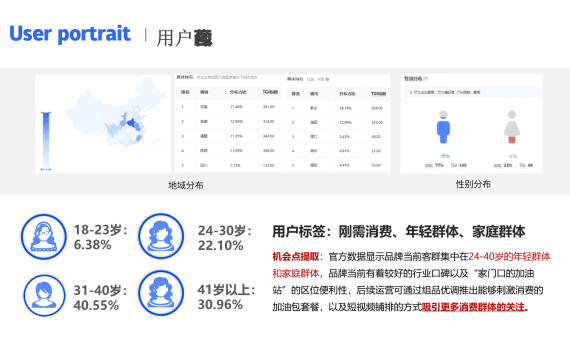This screenshot has height=360, width=570.
Task: Click the red 24-40岁的年轻群体 text
Action: (509, 257)
